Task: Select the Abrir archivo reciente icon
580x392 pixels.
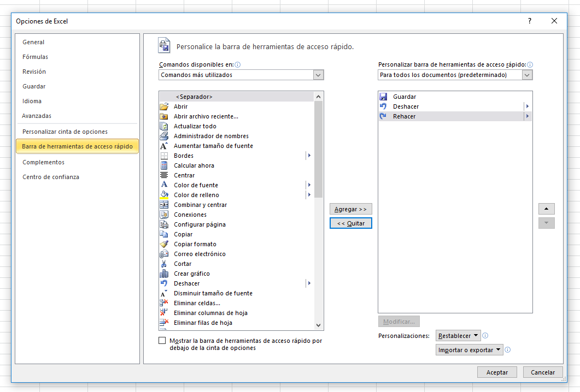Action: (x=164, y=116)
